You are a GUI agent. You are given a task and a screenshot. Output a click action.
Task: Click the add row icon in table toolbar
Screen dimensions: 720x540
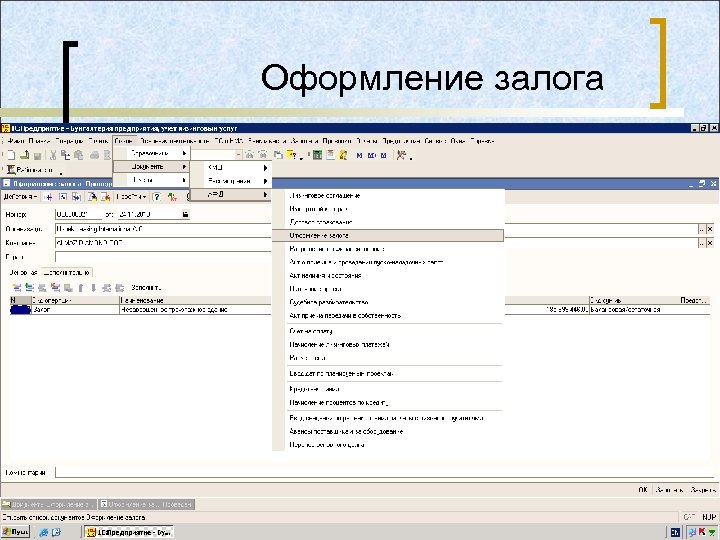coord(17,288)
